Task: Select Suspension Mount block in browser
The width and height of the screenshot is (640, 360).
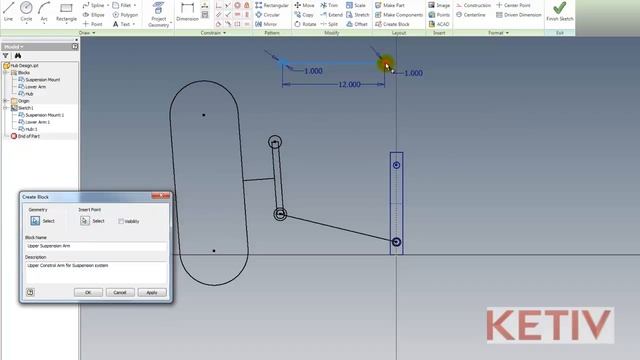Action: 39,80
